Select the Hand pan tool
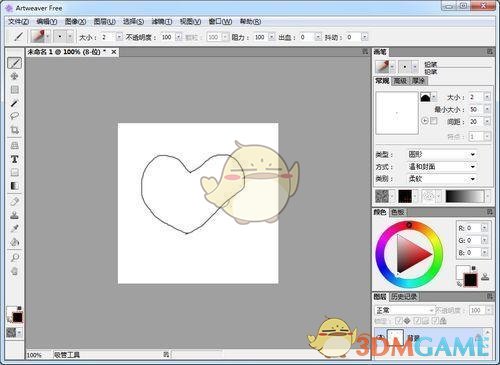This screenshot has height=365, width=500. [x=14, y=271]
